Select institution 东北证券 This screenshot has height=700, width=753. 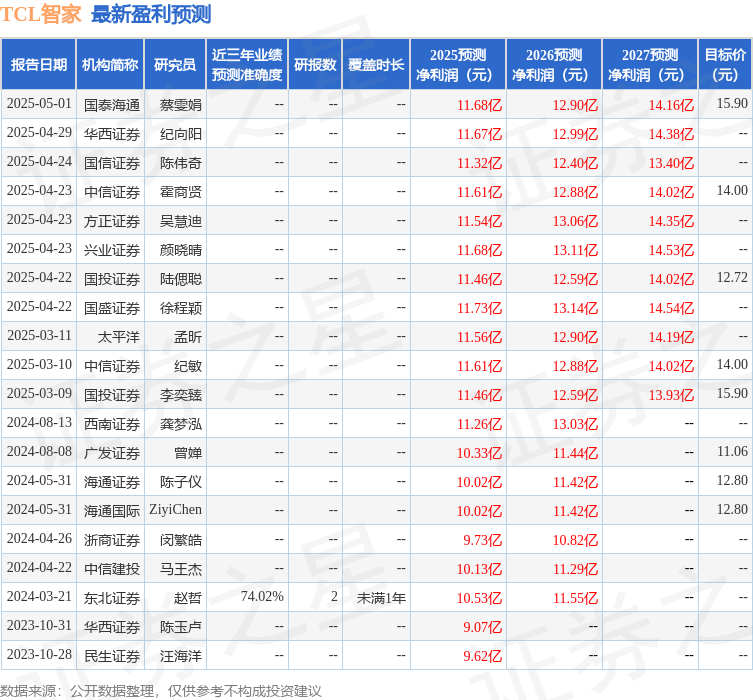coord(111,598)
